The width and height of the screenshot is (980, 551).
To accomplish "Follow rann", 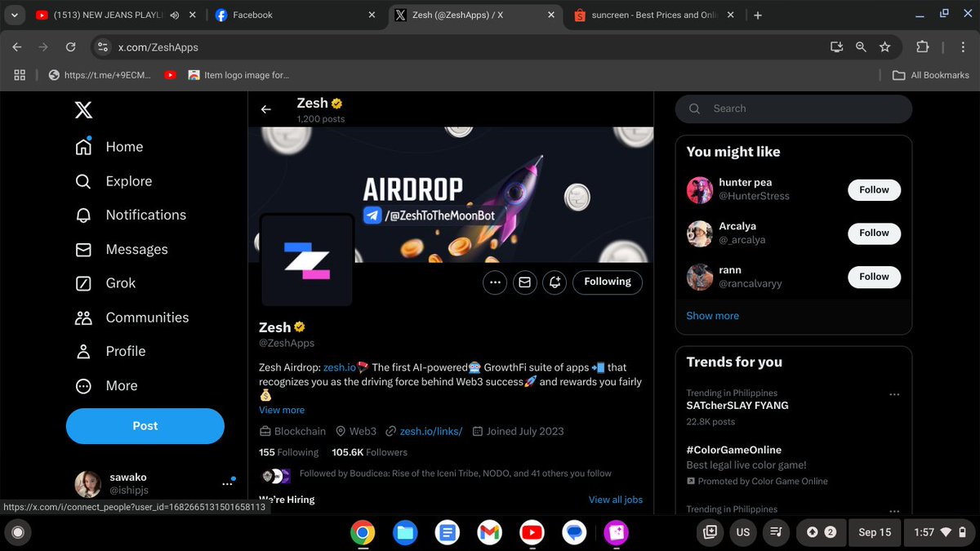I will tap(874, 278).
